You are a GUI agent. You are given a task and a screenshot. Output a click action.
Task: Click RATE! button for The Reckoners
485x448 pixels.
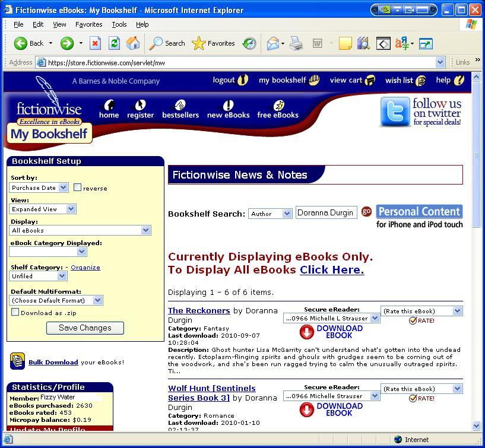coord(421,320)
